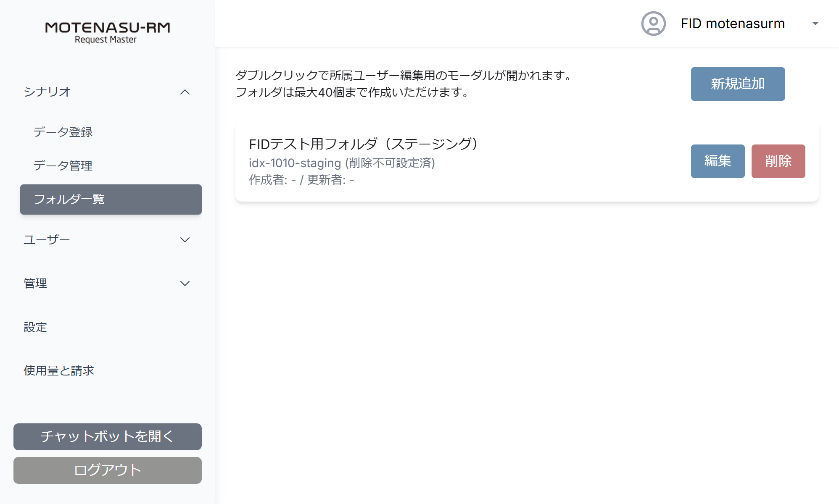
Task: Select フォルダ一覧 sidebar item
Action: [x=111, y=199]
